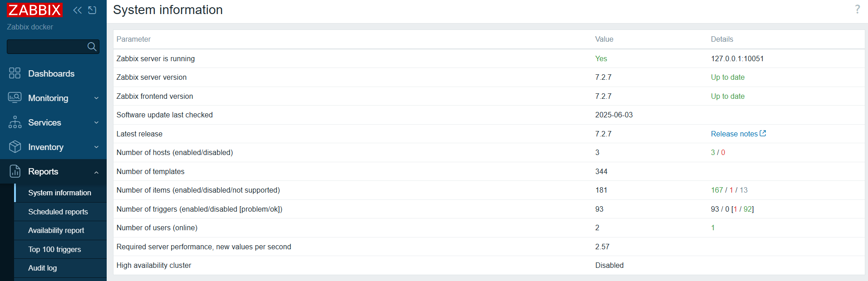Open the help question mark
This screenshot has width=868, height=281.
857,10
